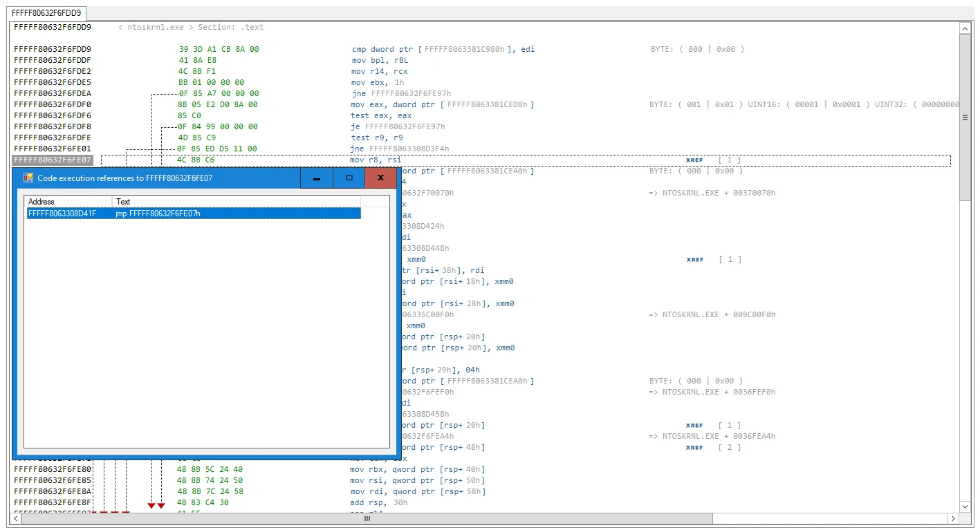This screenshot has width=980, height=530.
Task: Click the vertical scrollbar up arrow
Action: click(x=965, y=28)
